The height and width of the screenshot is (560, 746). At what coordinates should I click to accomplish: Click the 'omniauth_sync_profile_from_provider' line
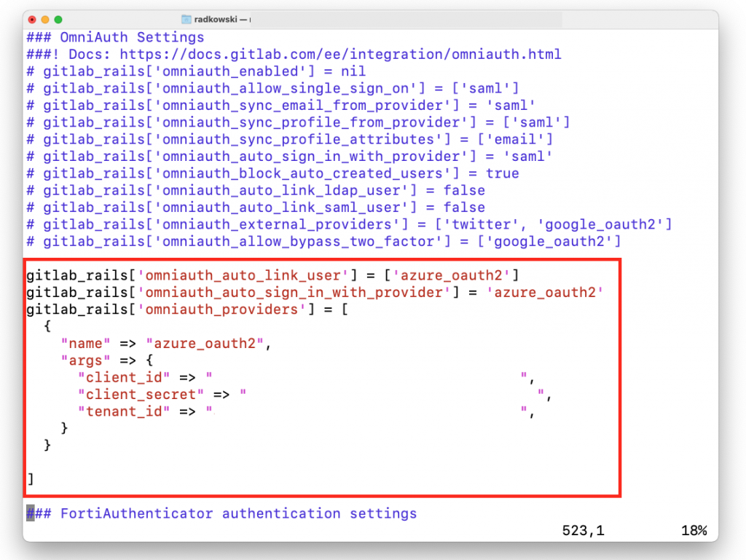tap(298, 122)
